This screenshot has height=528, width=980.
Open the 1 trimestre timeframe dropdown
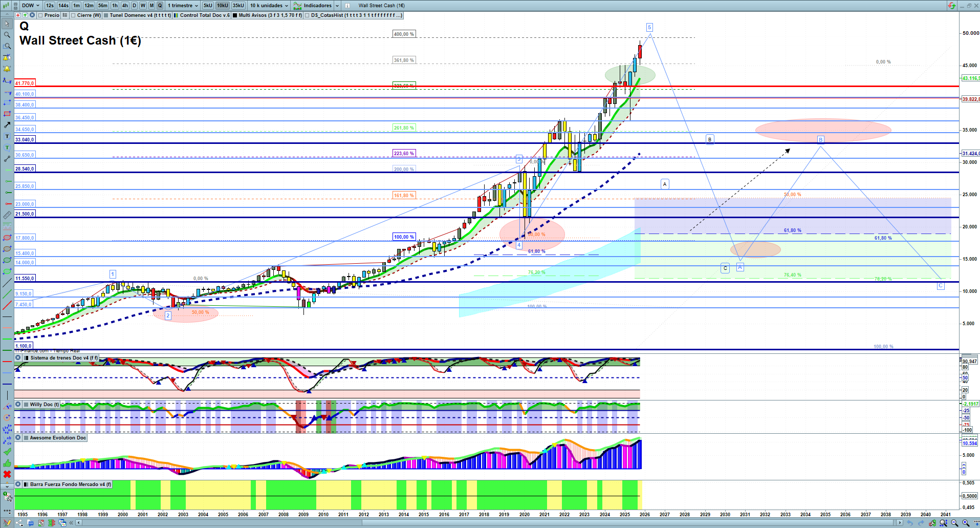(183, 6)
